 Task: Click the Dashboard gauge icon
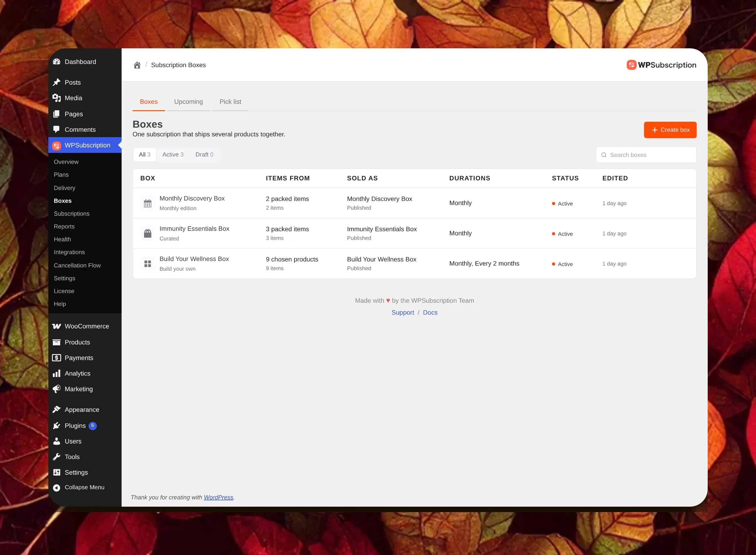[56, 62]
